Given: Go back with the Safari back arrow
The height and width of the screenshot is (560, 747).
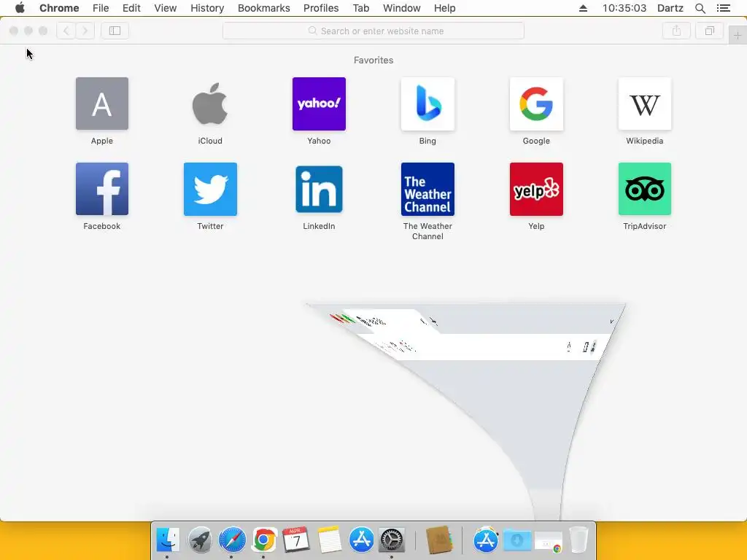Looking at the screenshot, I should tap(66, 31).
